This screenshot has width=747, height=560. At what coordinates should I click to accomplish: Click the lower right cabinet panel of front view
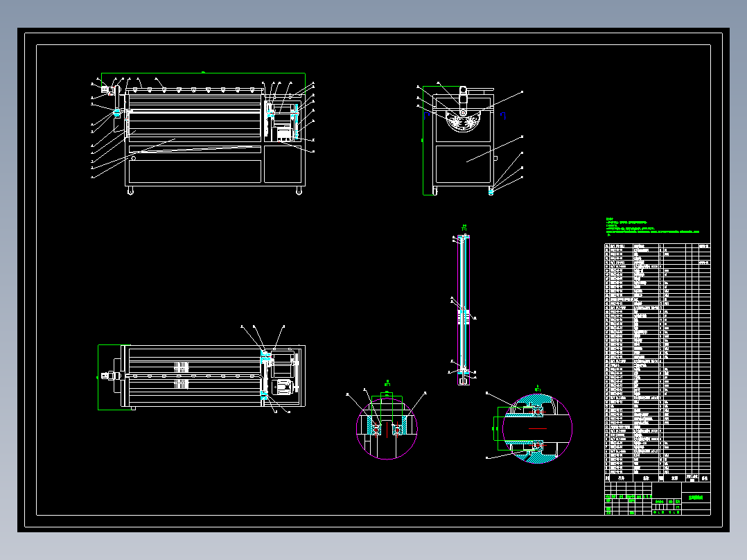point(283,164)
